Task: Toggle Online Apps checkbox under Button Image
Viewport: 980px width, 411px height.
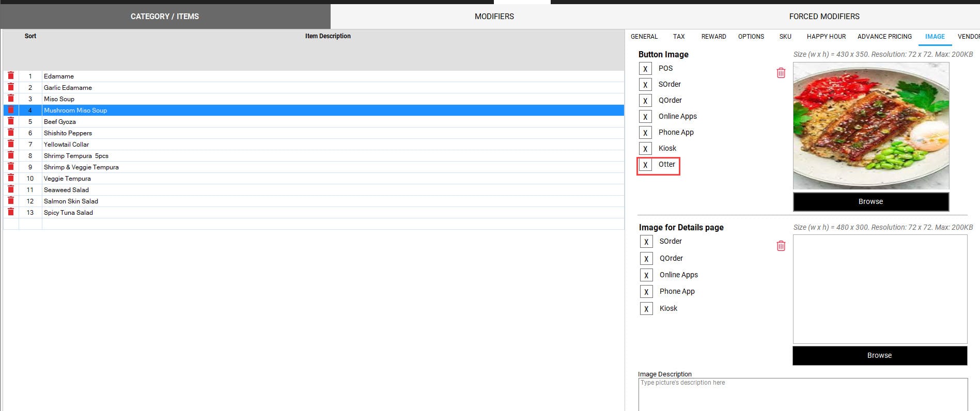Action: tap(645, 117)
